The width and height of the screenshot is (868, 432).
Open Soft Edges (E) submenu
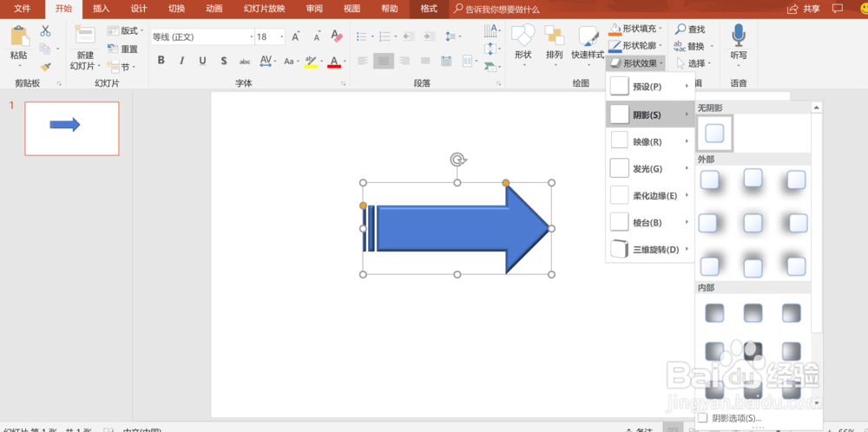tap(650, 195)
